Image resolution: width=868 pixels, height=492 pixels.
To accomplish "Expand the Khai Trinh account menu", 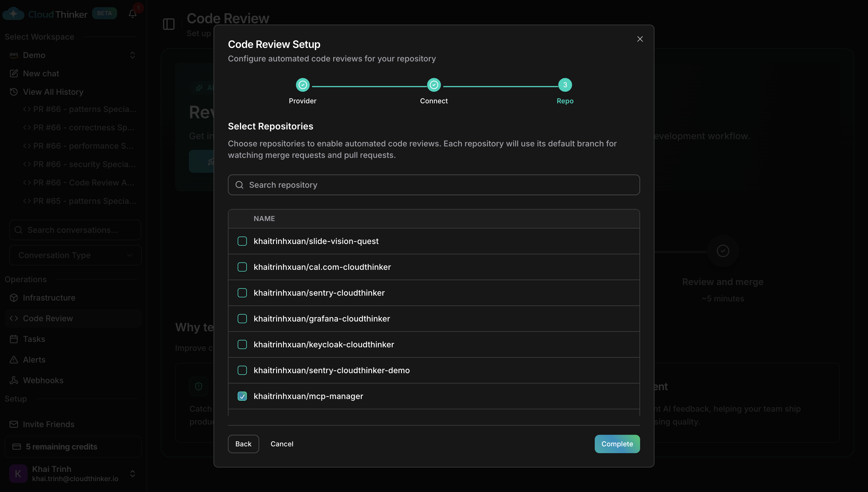I will tap(132, 473).
